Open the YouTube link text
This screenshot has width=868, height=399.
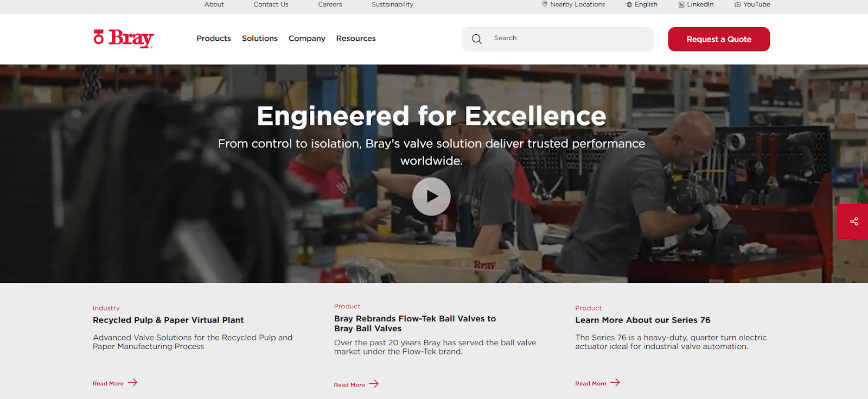[x=757, y=4]
